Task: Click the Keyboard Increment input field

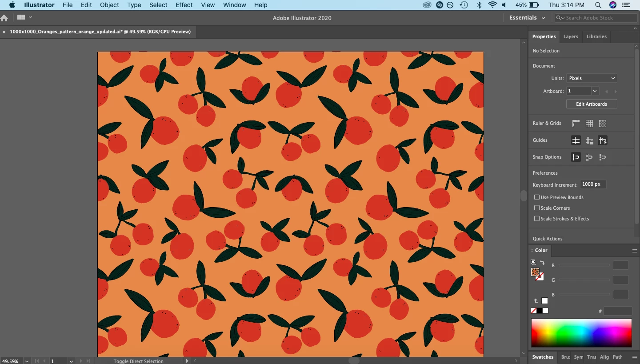Action: [x=593, y=184]
